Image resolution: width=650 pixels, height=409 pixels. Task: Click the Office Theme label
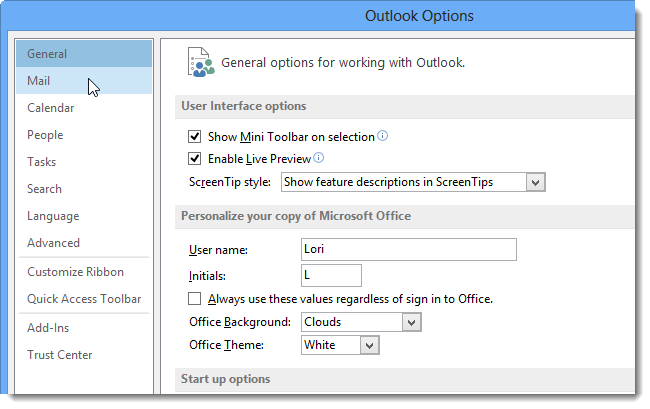pos(226,345)
